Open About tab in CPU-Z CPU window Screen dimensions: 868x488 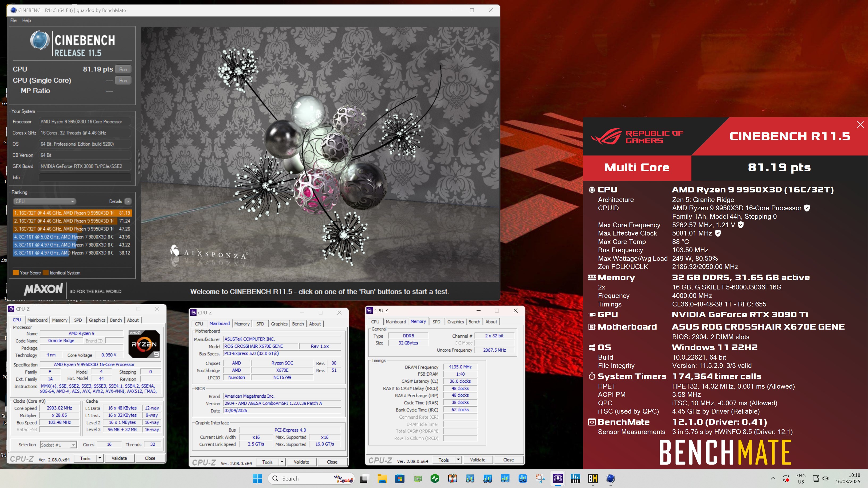pos(133,320)
